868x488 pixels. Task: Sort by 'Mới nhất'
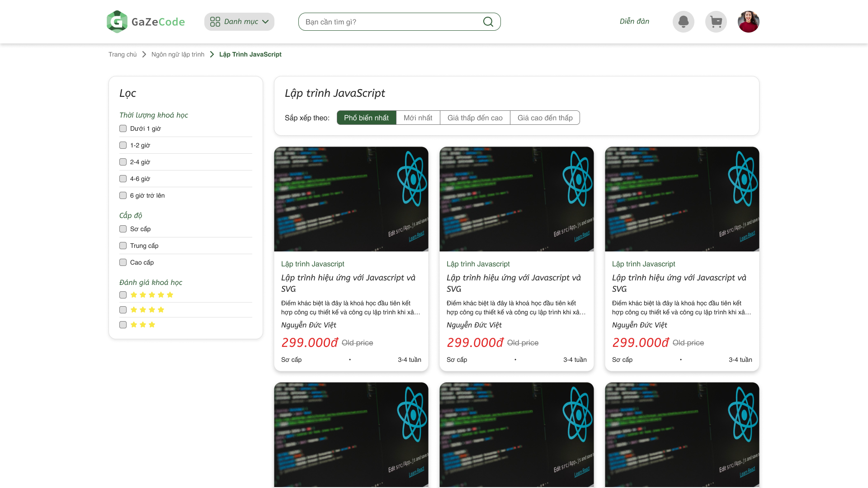[x=418, y=118]
